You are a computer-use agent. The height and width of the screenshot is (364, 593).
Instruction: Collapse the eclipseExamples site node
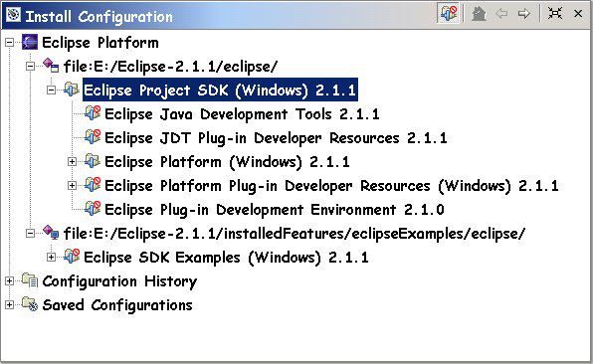pyautogui.click(x=30, y=234)
